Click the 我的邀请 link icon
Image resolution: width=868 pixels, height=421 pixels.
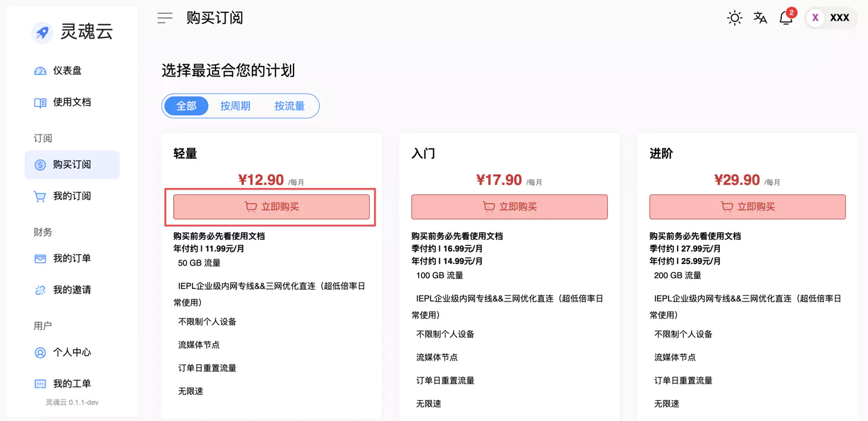40,290
